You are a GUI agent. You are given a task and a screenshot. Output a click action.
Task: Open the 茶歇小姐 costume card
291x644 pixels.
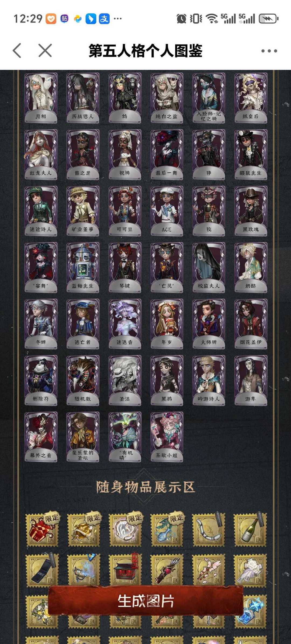coord(167,437)
